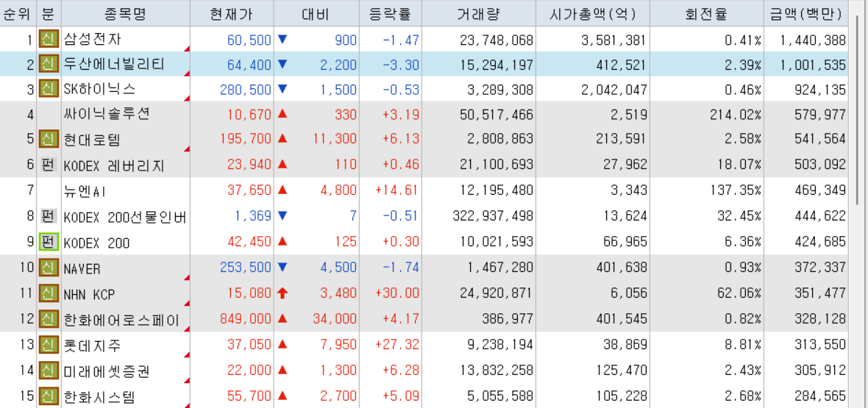The height and width of the screenshot is (408, 868).
Task: Click the blue down arrow in 삼성전자 row
Action: tap(282, 39)
